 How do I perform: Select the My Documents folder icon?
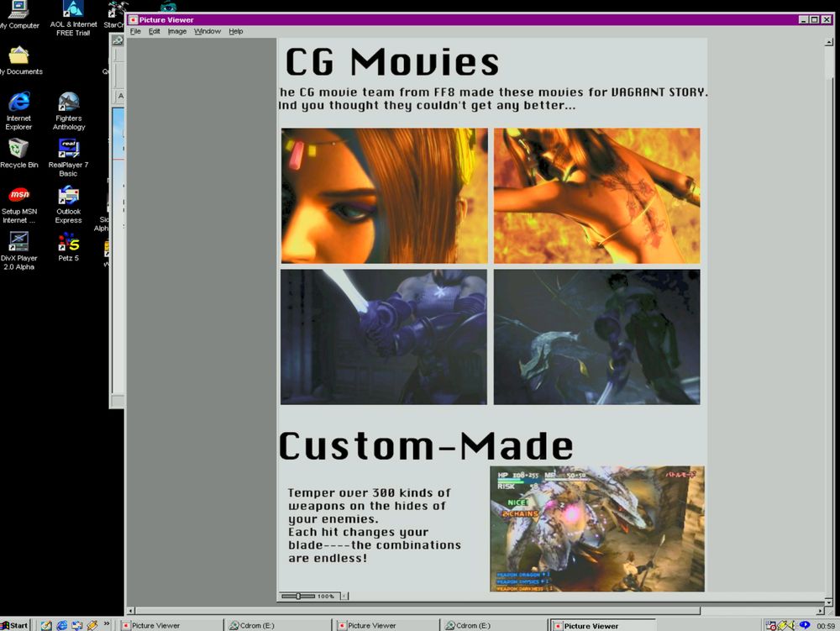point(19,61)
